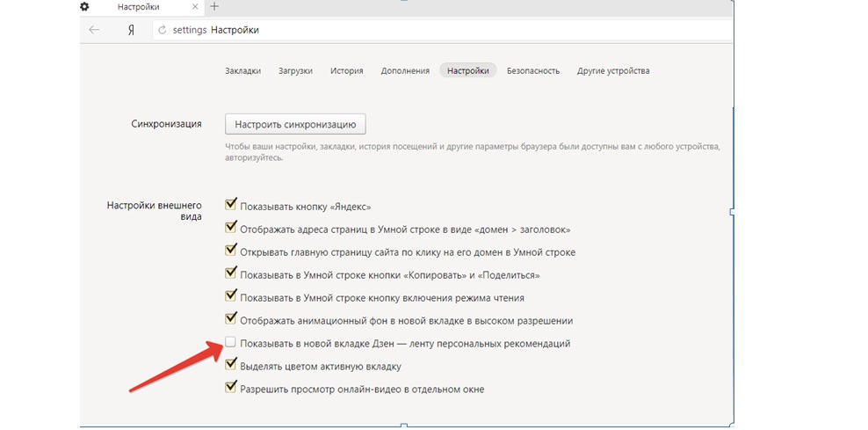Open the Закладки section

click(x=243, y=71)
